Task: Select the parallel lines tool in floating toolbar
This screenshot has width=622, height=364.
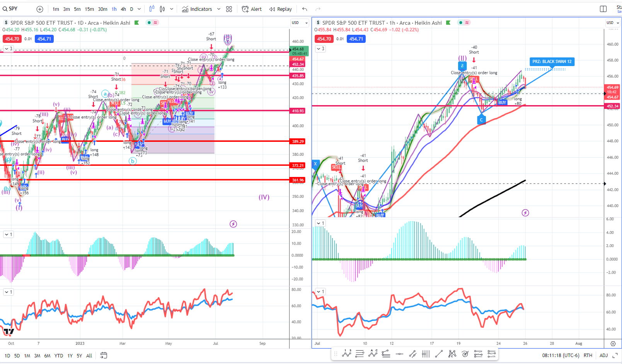Action: tap(360, 354)
